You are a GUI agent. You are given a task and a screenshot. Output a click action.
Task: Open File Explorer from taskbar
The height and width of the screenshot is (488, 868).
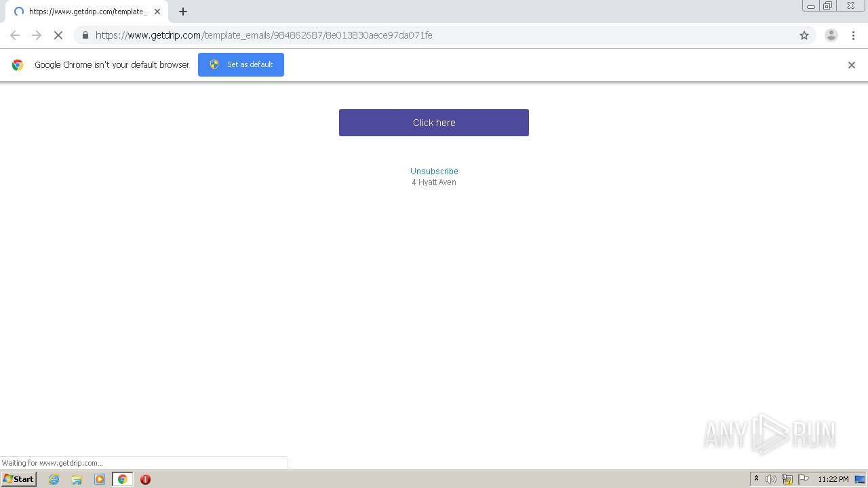pyautogui.click(x=77, y=479)
